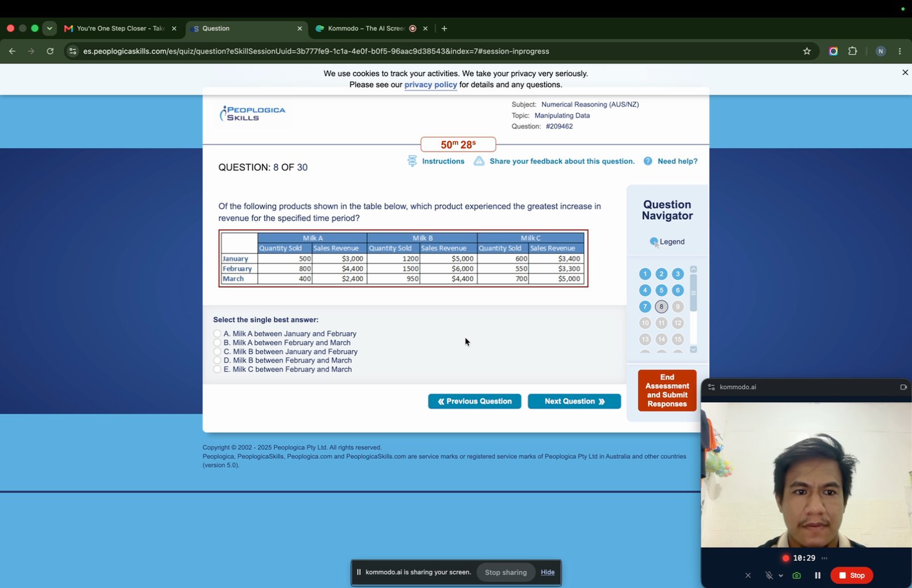Open the Chrome three-dot menu

tap(899, 51)
